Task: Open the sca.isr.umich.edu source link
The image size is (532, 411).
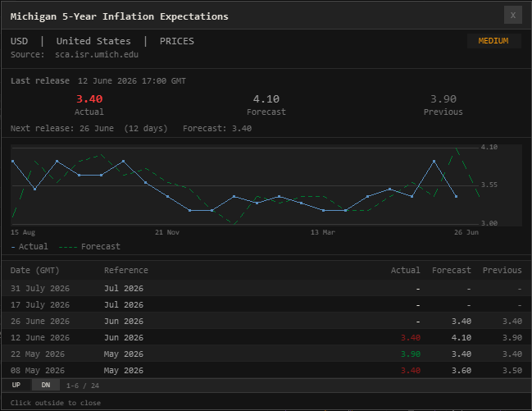Action: pyautogui.click(x=97, y=55)
